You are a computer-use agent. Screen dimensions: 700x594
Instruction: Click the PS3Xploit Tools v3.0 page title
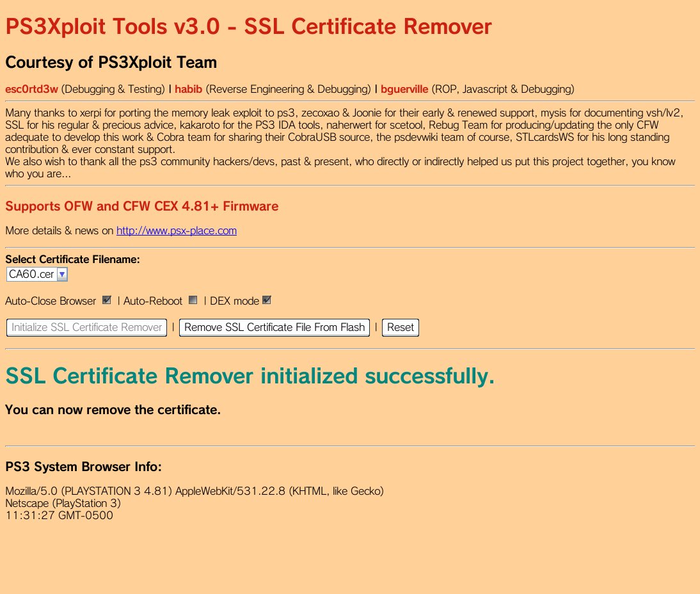[248, 26]
